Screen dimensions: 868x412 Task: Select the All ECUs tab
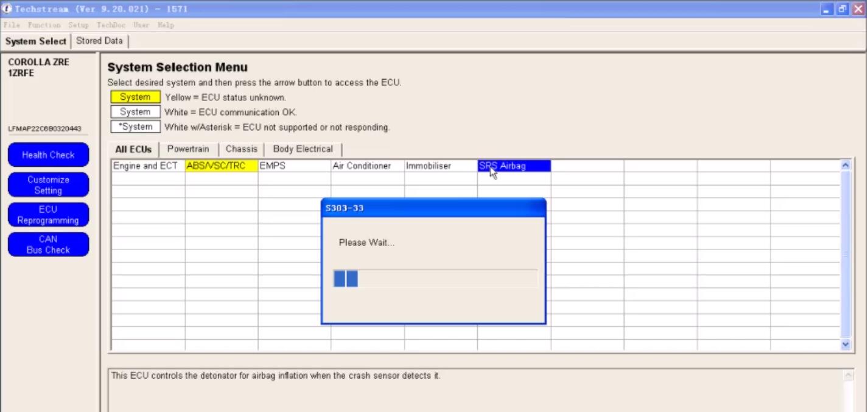click(133, 150)
